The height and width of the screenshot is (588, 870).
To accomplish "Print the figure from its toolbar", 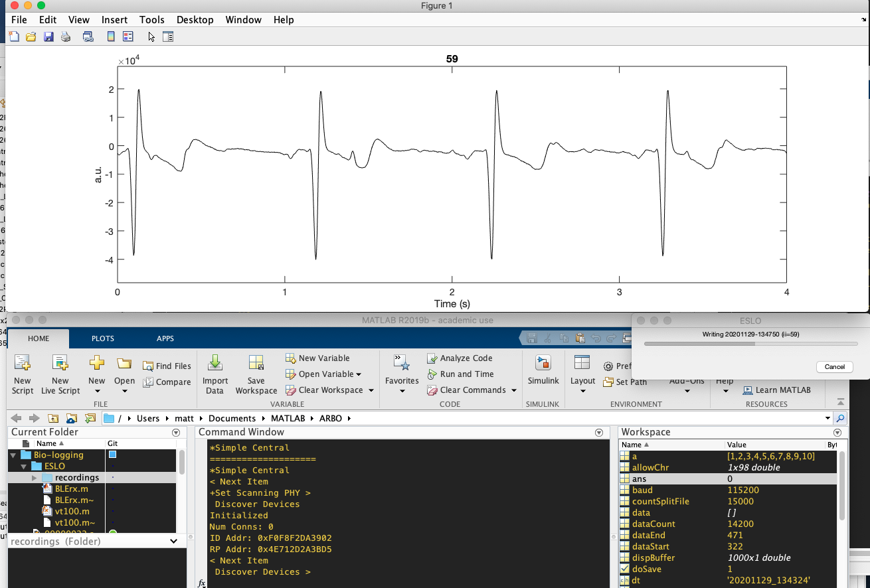I will coord(65,37).
